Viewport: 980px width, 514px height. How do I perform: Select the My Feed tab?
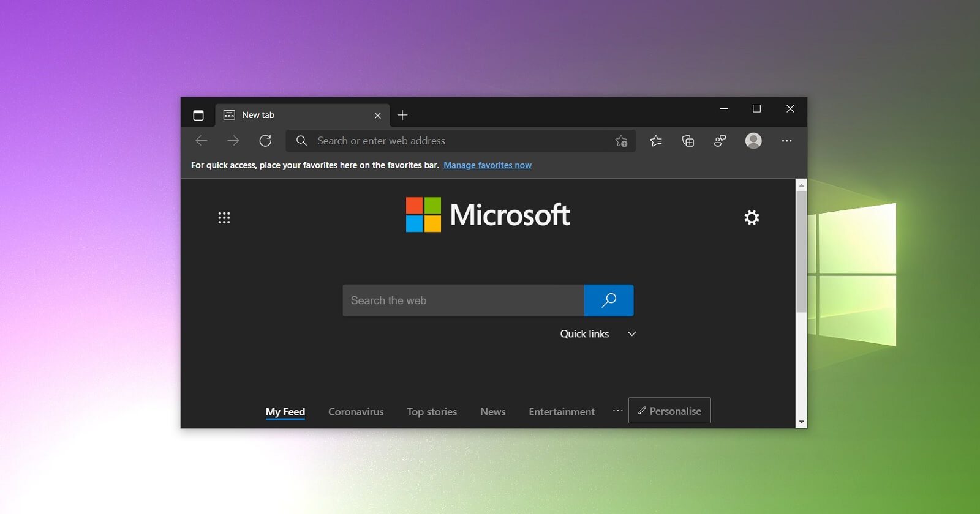pos(285,412)
